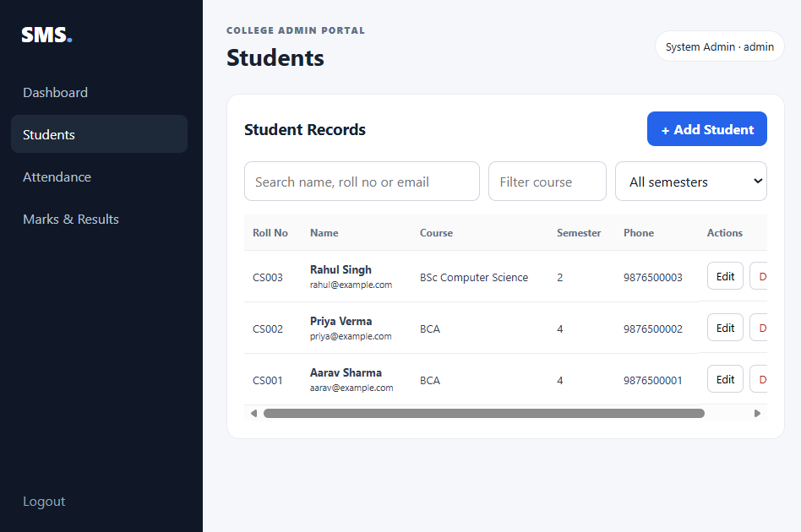
Task: Click the name Rahul Singh
Action: (x=341, y=269)
